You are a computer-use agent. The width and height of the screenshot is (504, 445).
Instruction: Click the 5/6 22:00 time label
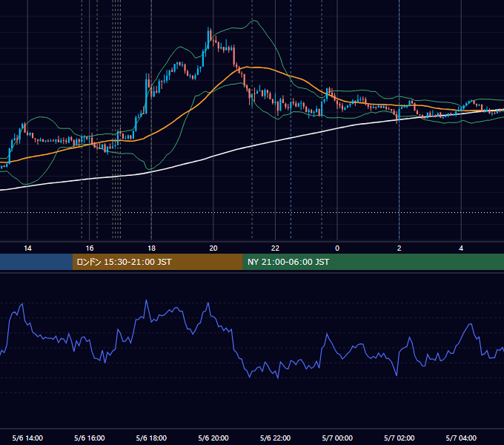[x=275, y=438]
